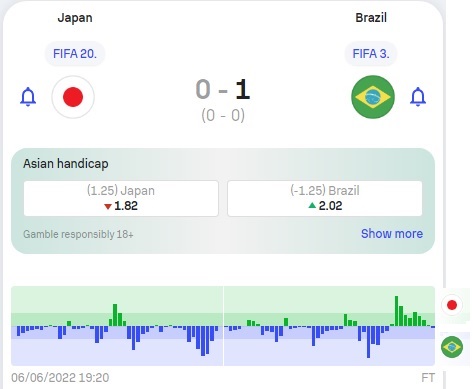Image resolution: width=473 pixels, height=389 pixels.
Task: Click the Brazil team name link
Action: (x=371, y=18)
